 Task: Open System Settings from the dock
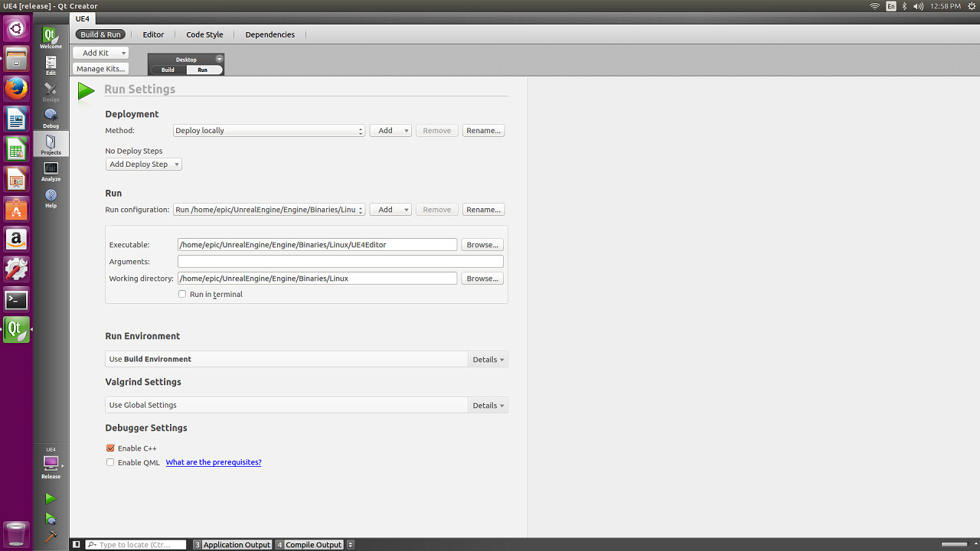tap(16, 269)
